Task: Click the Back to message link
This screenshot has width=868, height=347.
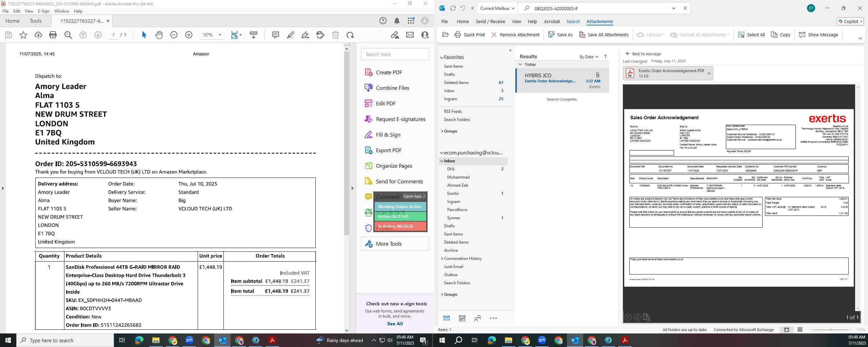Action: click(643, 54)
